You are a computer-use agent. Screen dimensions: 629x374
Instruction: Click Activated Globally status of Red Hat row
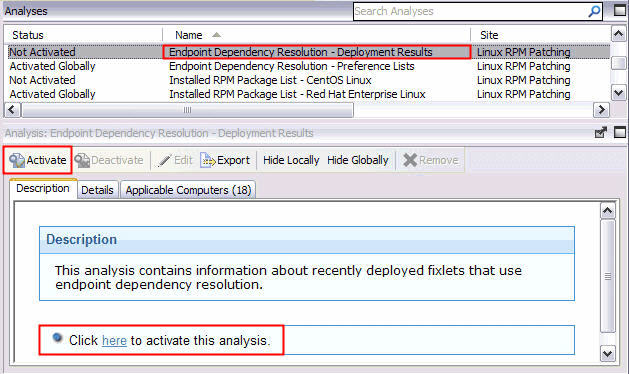pyautogui.click(x=52, y=94)
